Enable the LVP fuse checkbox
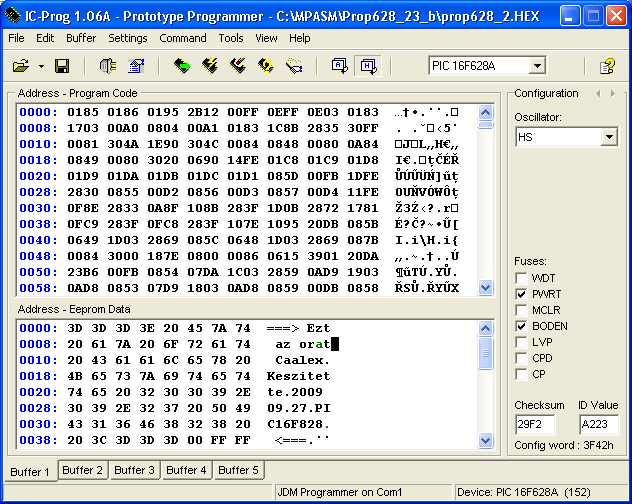 coord(521,342)
